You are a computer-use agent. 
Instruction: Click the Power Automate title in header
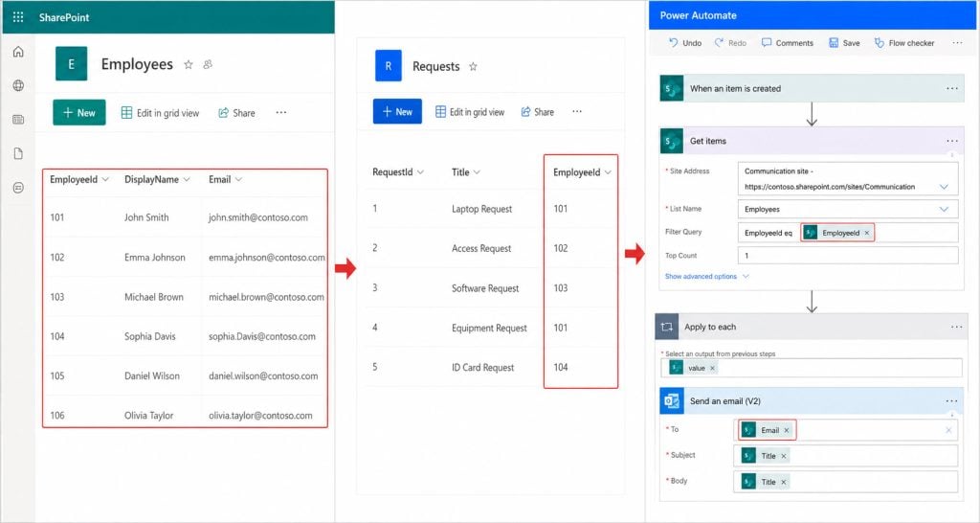[698, 15]
